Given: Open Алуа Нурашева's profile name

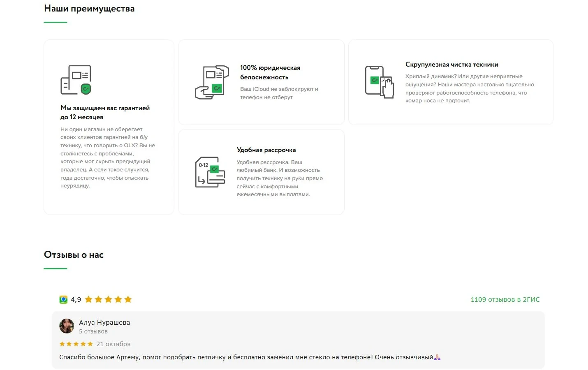Looking at the screenshot, I should (104, 323).
